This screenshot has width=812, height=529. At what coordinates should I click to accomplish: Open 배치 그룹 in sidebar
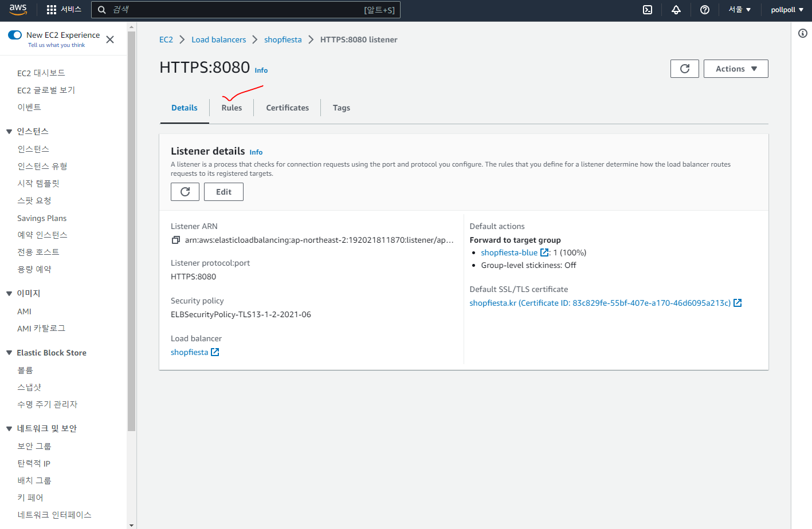[x=34, y=481]
